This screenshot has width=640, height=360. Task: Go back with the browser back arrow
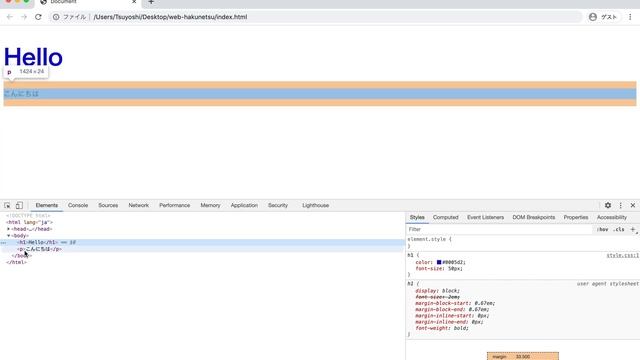(x=10, y=17)
